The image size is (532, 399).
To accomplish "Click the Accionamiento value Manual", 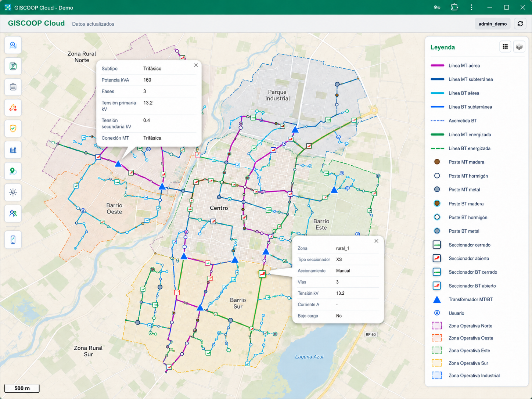I will [343, 271].
